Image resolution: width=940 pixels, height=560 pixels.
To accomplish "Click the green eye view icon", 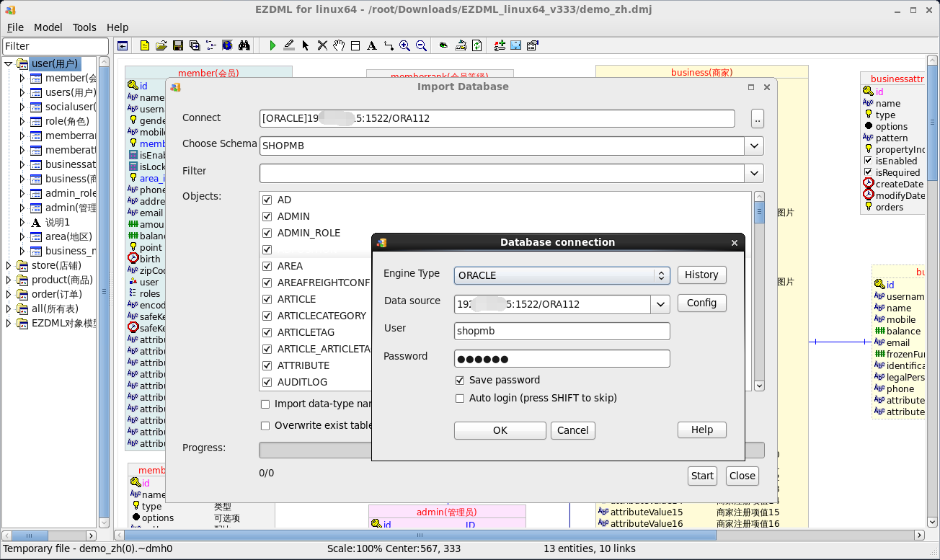I will (444, 45).
